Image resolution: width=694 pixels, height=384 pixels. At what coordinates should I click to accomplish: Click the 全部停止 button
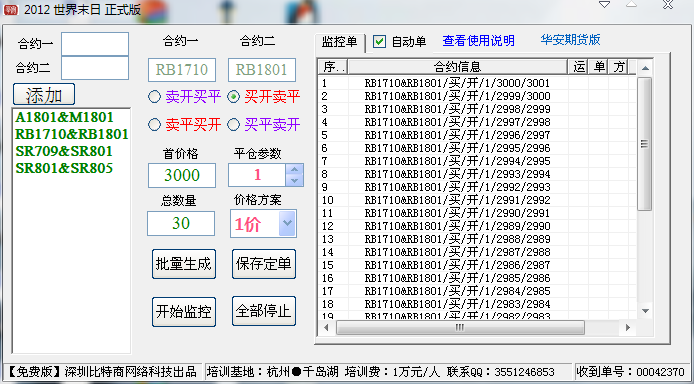tap(264, 311)
